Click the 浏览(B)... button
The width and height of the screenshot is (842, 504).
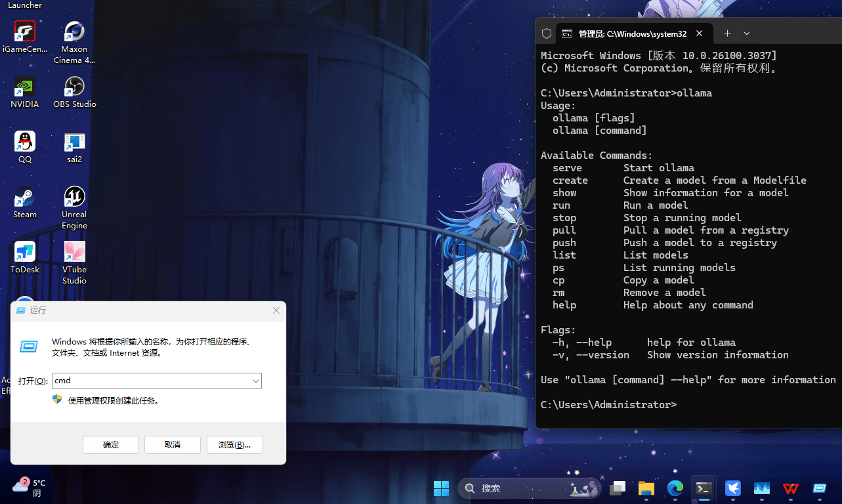point(234,445)
